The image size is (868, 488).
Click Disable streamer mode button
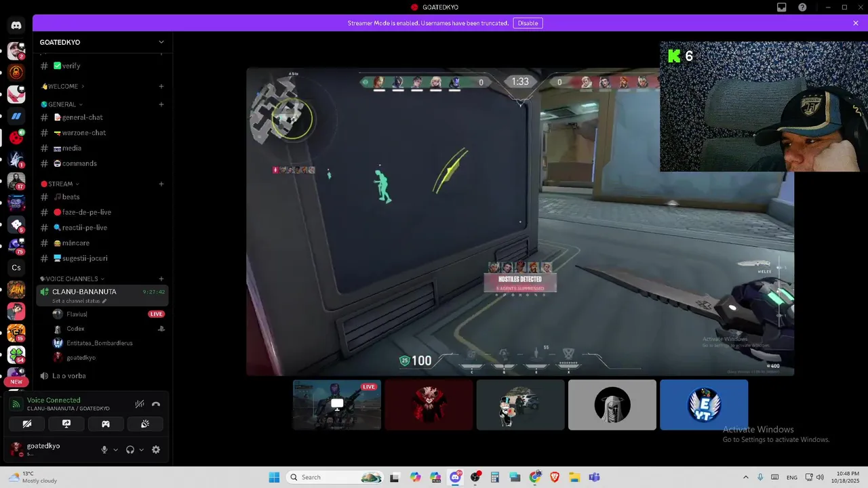coord(528,23)
